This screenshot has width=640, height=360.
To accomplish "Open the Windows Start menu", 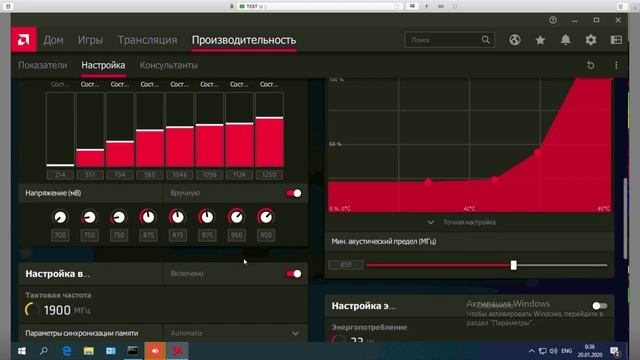I will pos(22,351).
